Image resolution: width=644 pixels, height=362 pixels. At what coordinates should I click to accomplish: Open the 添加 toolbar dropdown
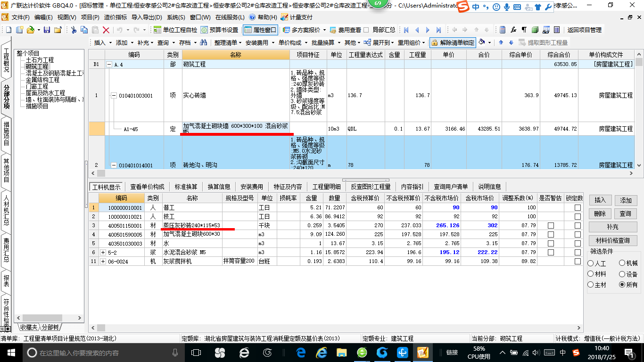[x=124, y=42]
